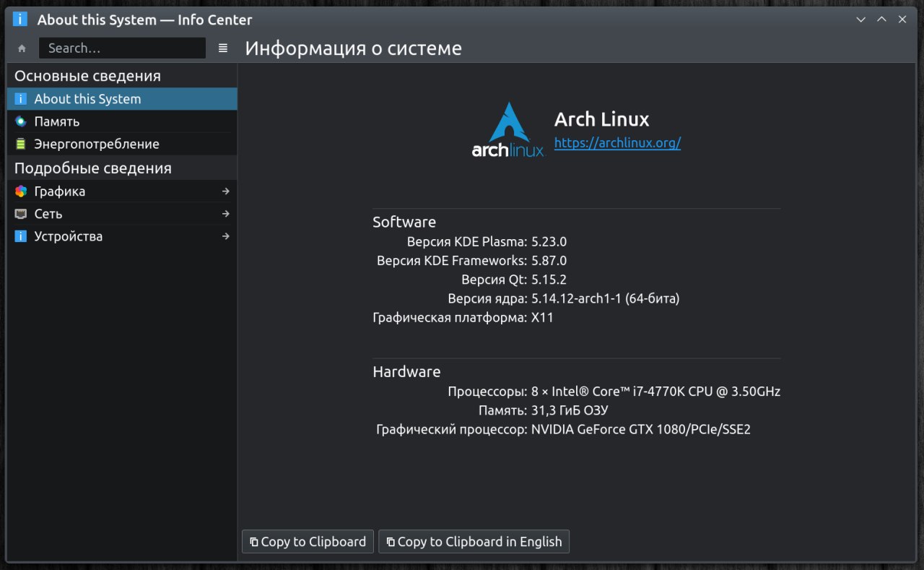Image resolution: width=924 pixels, height=570 pixels.
Task: Click the Hardware section heading
Action: click(406, 372)
